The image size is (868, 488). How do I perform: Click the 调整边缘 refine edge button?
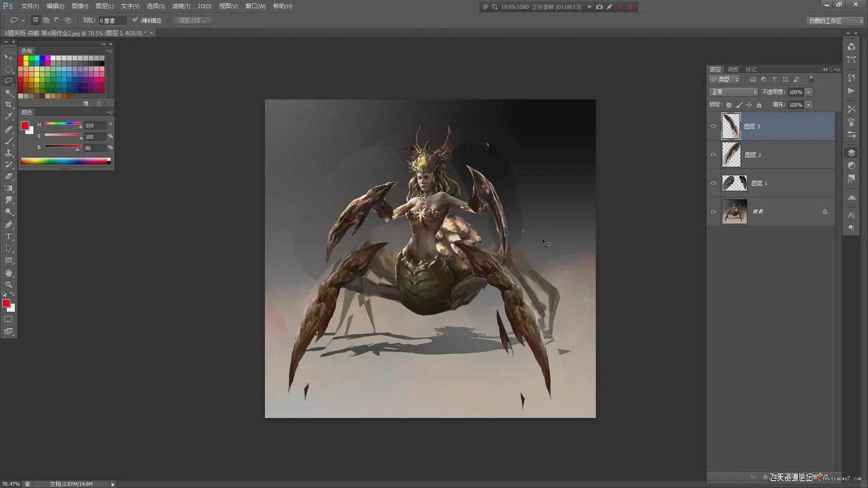click(x=192, y=20)
